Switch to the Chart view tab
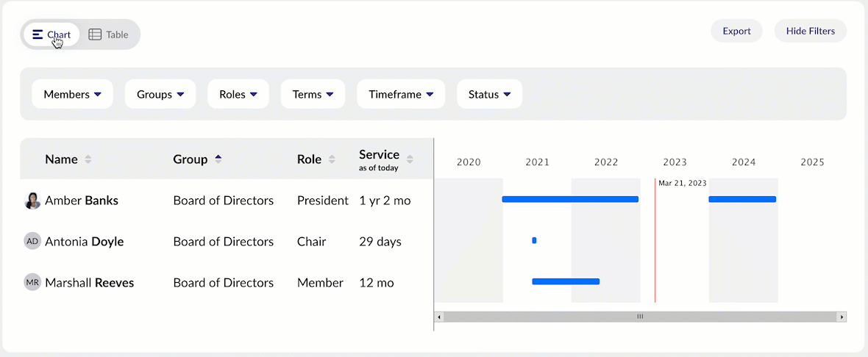The width and height of the screenshot is (868, 357). (51, 35)
